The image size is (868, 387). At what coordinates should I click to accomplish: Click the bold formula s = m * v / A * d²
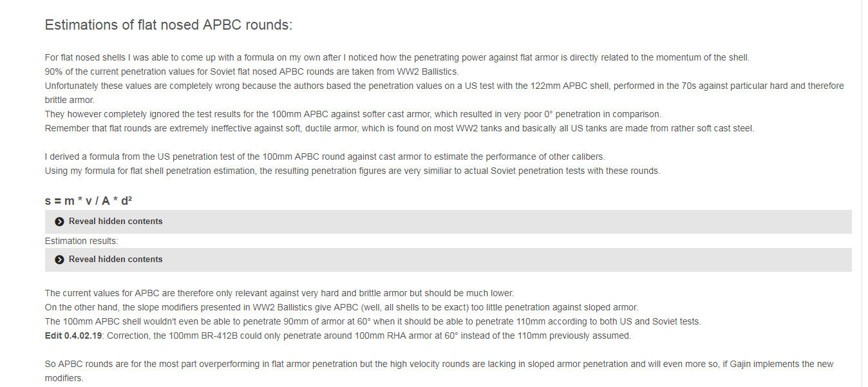point(88,201)
